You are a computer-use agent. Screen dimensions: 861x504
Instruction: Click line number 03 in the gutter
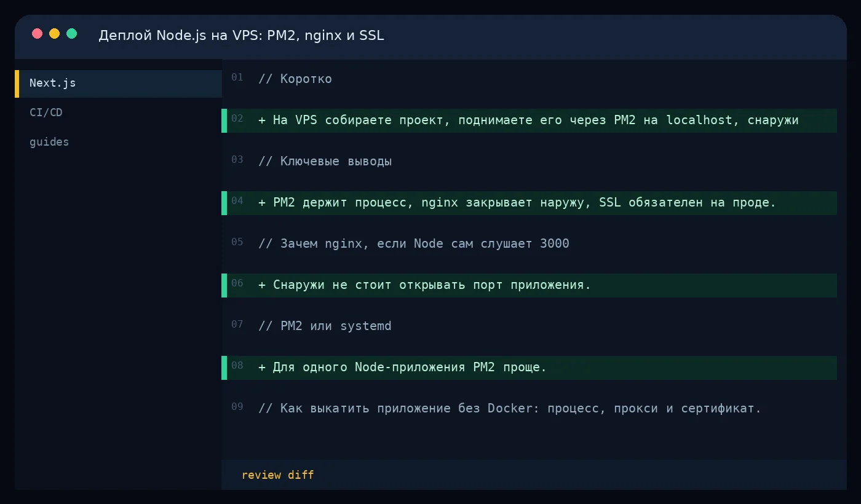tap(237, 160)
